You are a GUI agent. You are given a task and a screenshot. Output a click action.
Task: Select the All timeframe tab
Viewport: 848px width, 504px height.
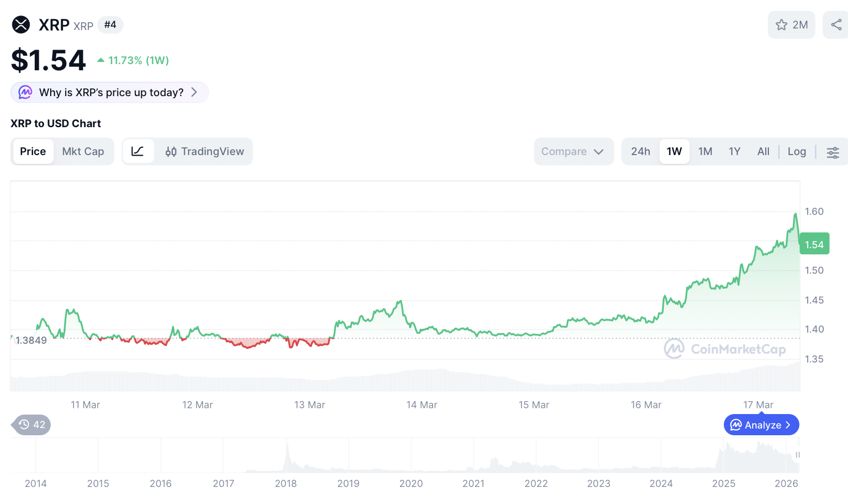763,151
